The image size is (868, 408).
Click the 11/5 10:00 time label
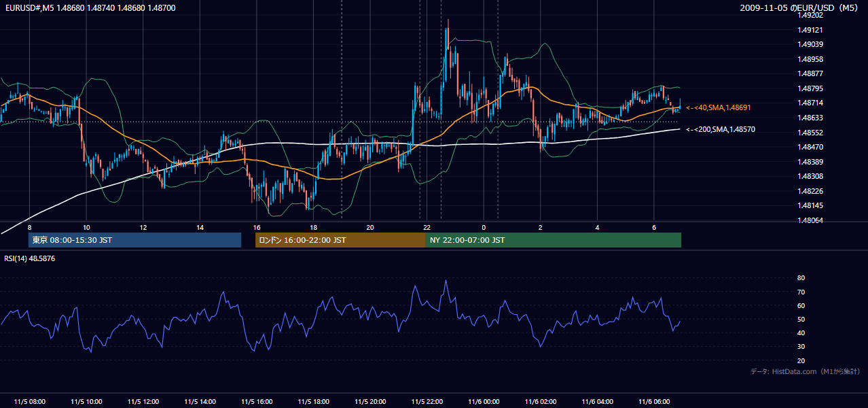pos(86,402)
